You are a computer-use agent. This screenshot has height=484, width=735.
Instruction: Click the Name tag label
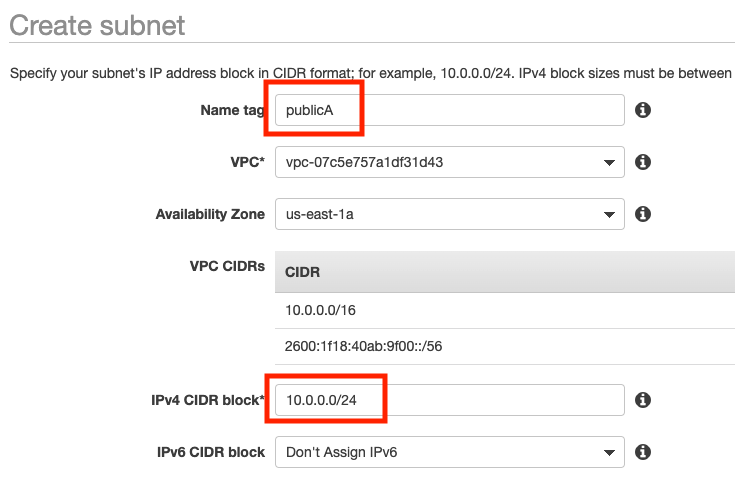tap(233, 110)
